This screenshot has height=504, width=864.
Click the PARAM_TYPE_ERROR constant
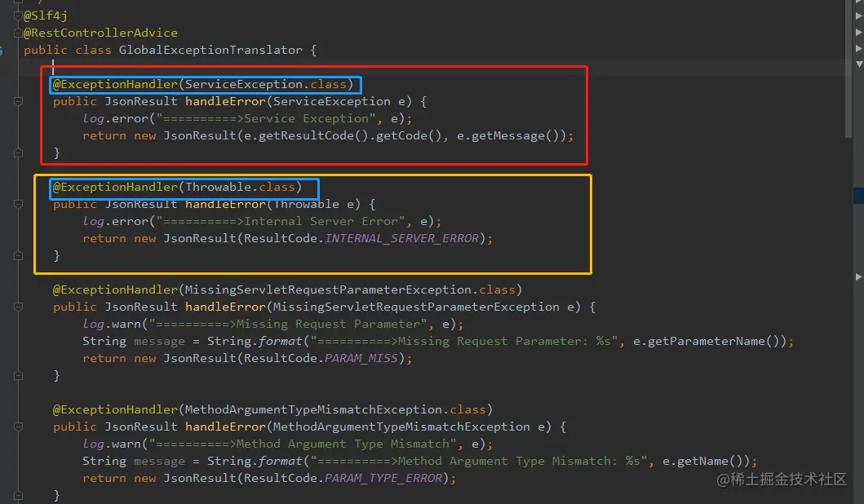click(383, 478)
